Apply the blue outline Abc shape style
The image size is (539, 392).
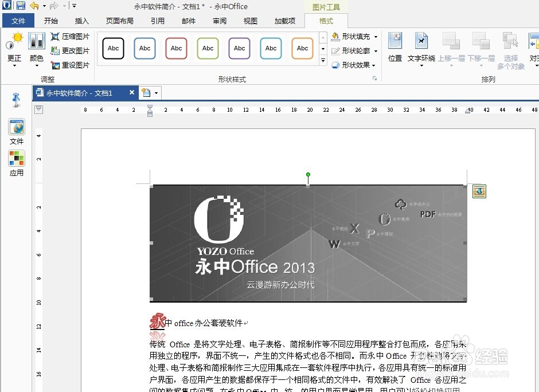[x=144, y=49]
